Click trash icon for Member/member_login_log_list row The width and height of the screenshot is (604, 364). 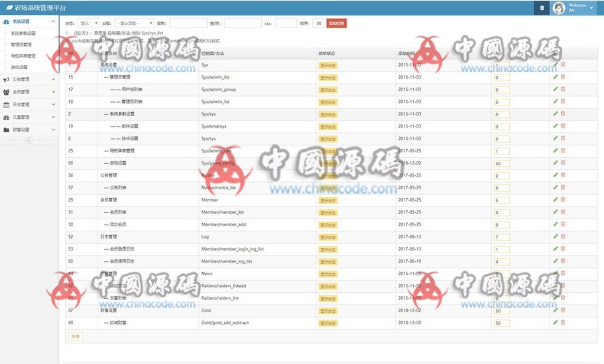(563, 248)
